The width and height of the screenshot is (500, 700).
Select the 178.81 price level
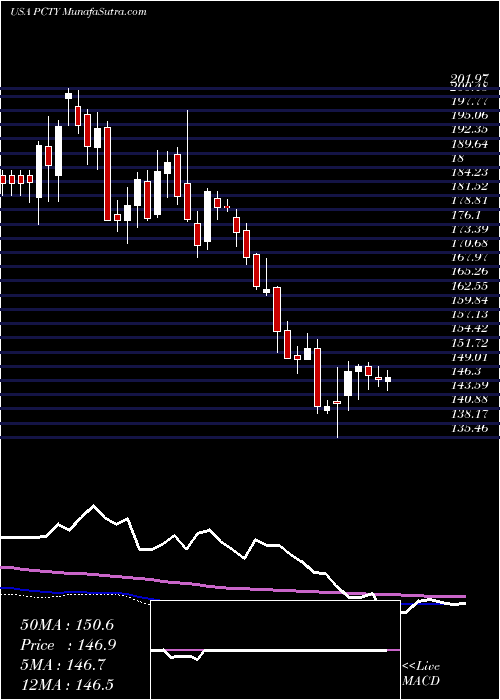pyautogui.click(x=470, y=201)
